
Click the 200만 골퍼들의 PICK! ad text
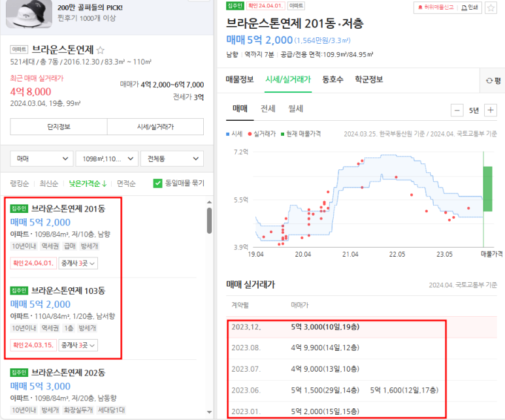tap(90, 8)
